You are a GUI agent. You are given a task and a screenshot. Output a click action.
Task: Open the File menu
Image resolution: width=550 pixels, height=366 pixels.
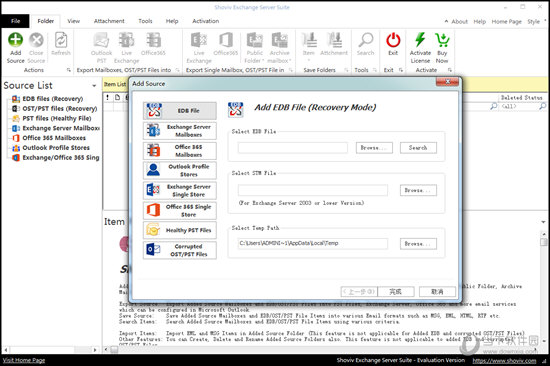tap(15, 21)
